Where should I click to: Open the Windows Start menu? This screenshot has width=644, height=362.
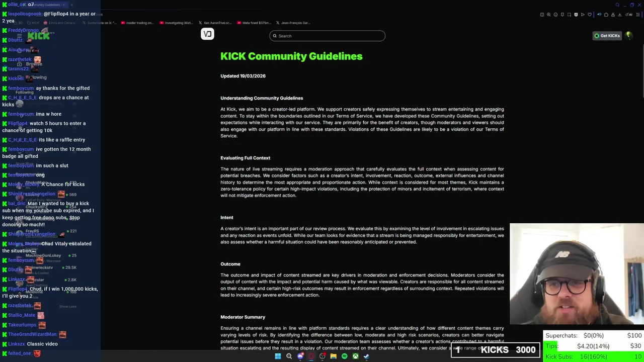pyautogui.click(x=278, y=356)
